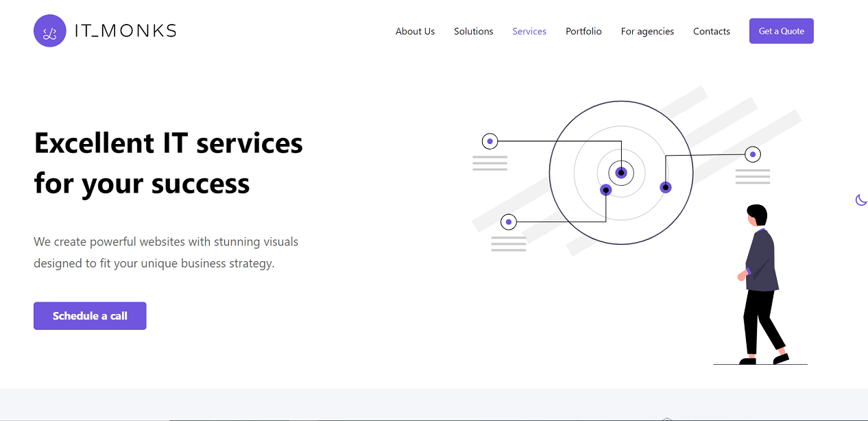
Task: Click the Get a Quote button
Action: point(781,31)
